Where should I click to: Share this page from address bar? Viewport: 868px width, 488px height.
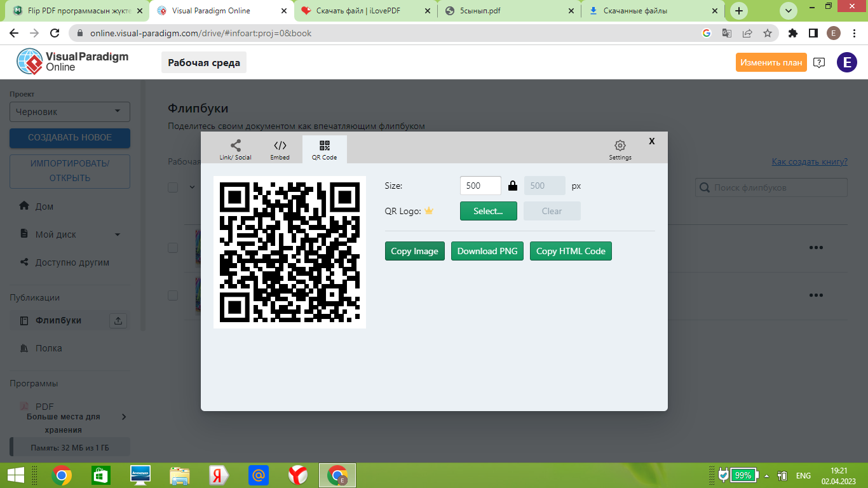point(747,33)
